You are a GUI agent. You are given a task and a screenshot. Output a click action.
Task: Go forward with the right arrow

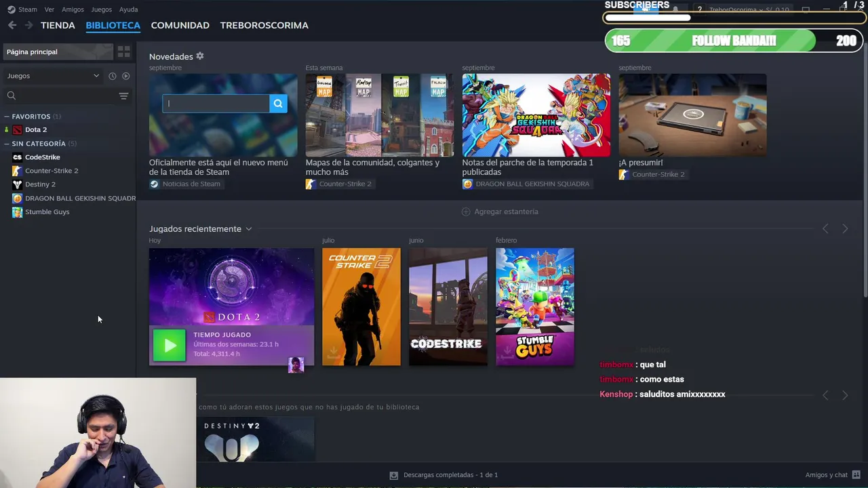pos(28,25)
